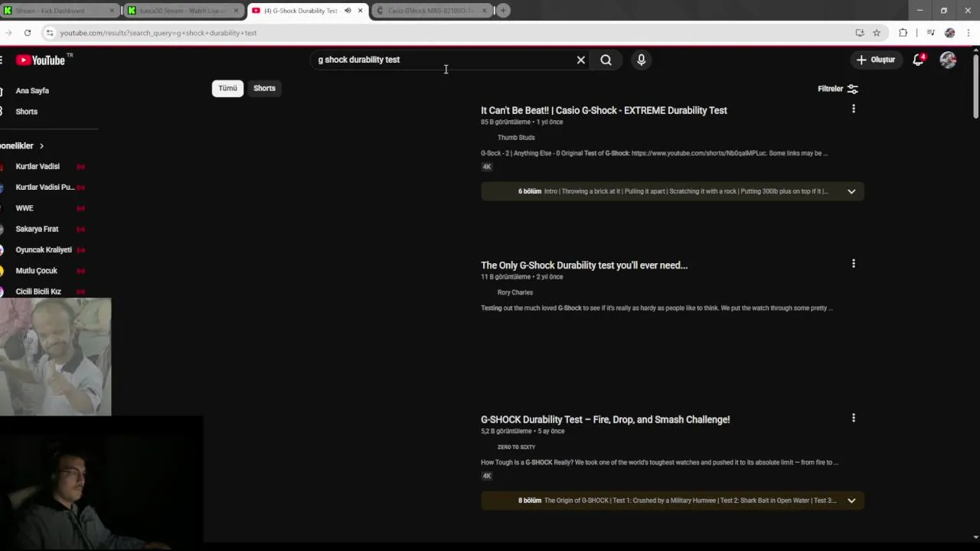Visit the ZERO TO SIXTY channel

point(516,447)
